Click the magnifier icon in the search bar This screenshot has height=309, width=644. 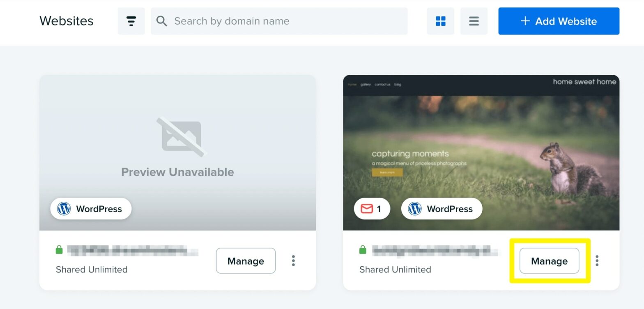pyautogui.click(x=162, y=21)
